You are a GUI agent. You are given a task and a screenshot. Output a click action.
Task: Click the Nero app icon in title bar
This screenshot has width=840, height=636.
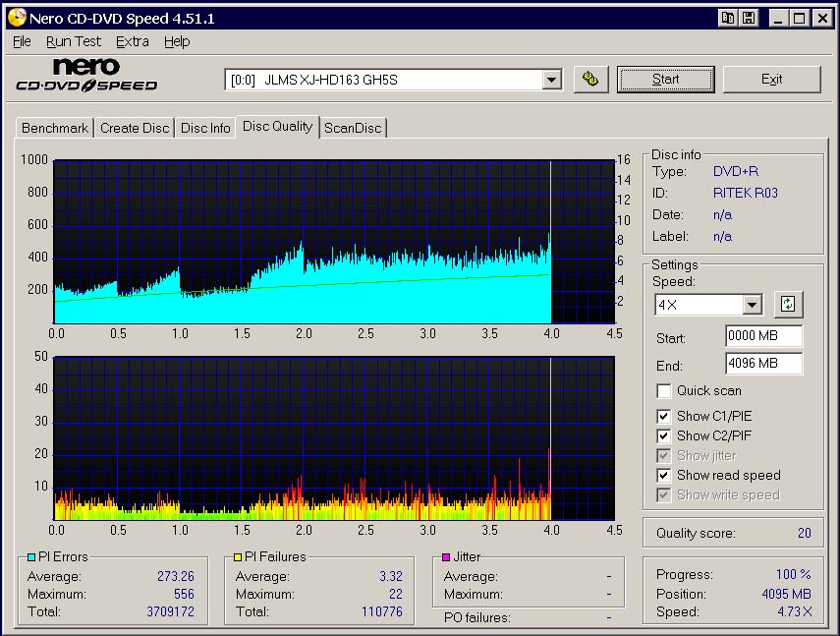pyautogui.click(x=17, y=18)
